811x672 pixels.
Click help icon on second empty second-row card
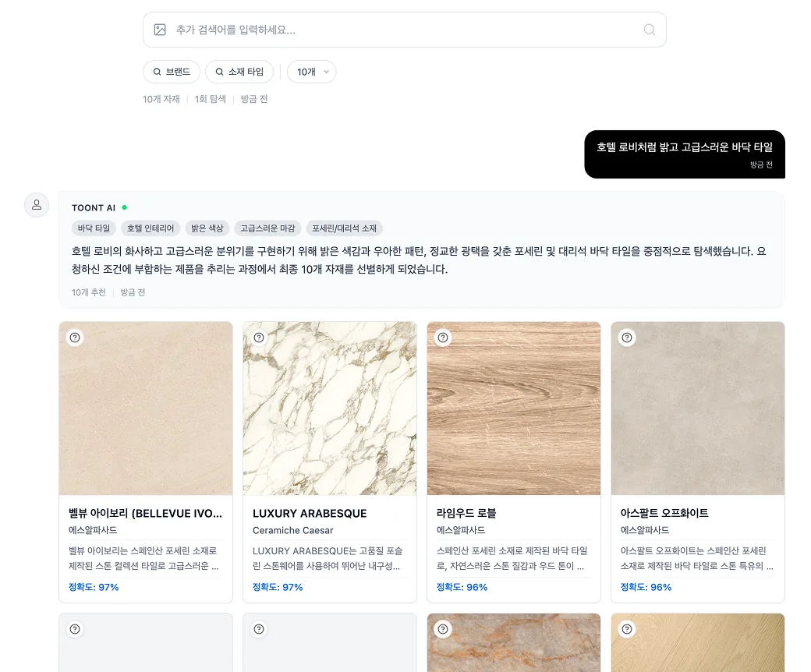point(259,629)
